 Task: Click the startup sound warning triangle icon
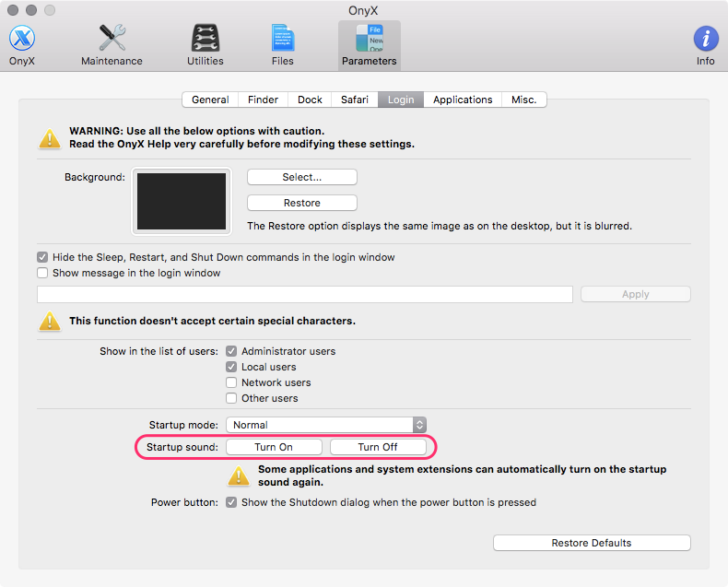(239, 476)
